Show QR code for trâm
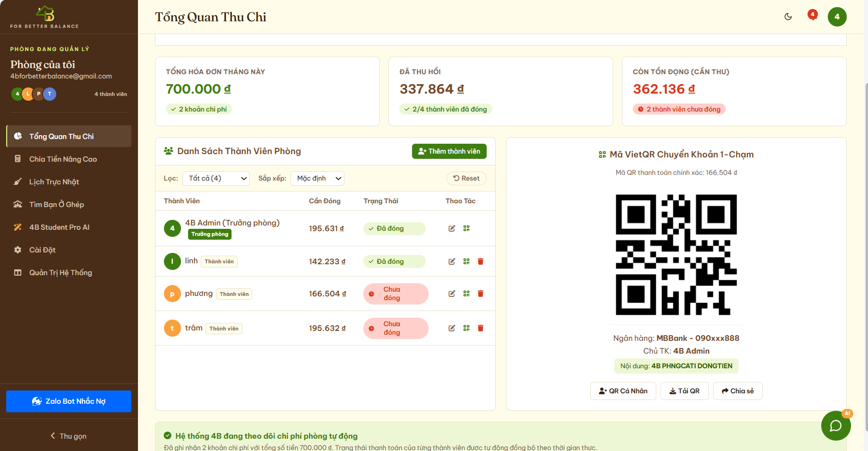 tap(466, 328)
